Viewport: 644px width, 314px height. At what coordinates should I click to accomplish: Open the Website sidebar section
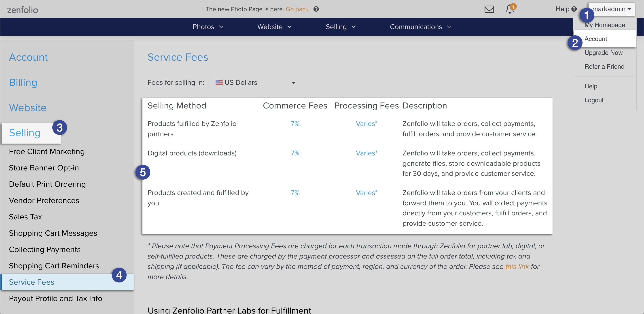coord(28,108)
